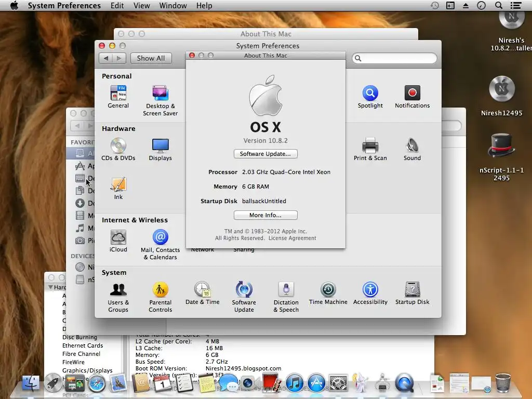This screenshot has width=532, height=399.
Task: Open Mail, Contacts & Calendars pane
Action: click(160, 245)
